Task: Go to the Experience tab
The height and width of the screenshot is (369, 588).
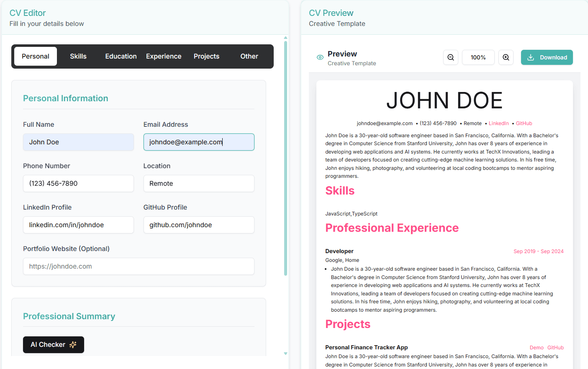Action: (164, 56)
